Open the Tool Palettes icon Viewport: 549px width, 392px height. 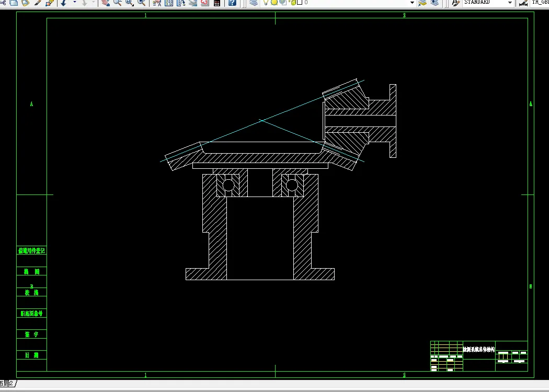[x=181, y=3]
